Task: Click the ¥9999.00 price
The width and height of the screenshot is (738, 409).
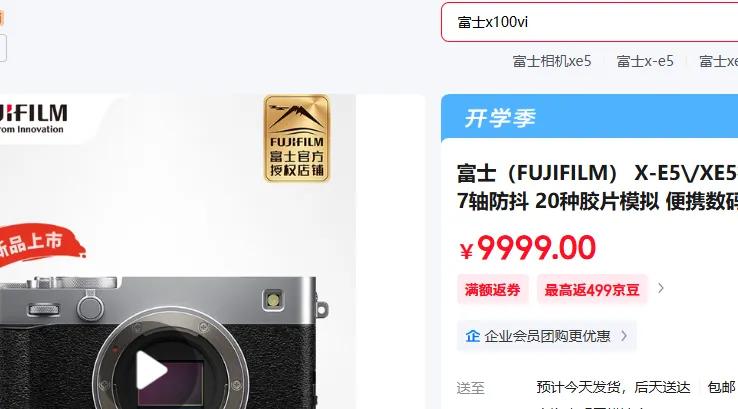Action: pos(528,248)
